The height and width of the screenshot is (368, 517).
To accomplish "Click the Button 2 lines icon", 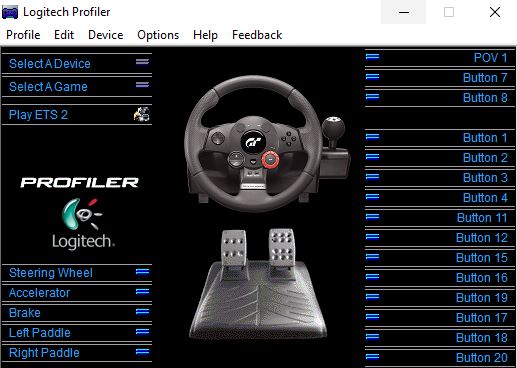I will click(372, 157).
